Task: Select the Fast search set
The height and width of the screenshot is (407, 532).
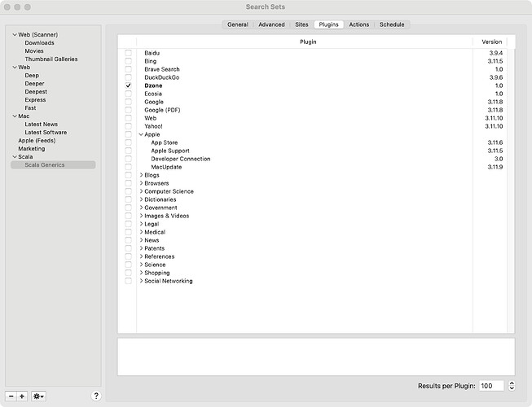Action: point(30,107)
